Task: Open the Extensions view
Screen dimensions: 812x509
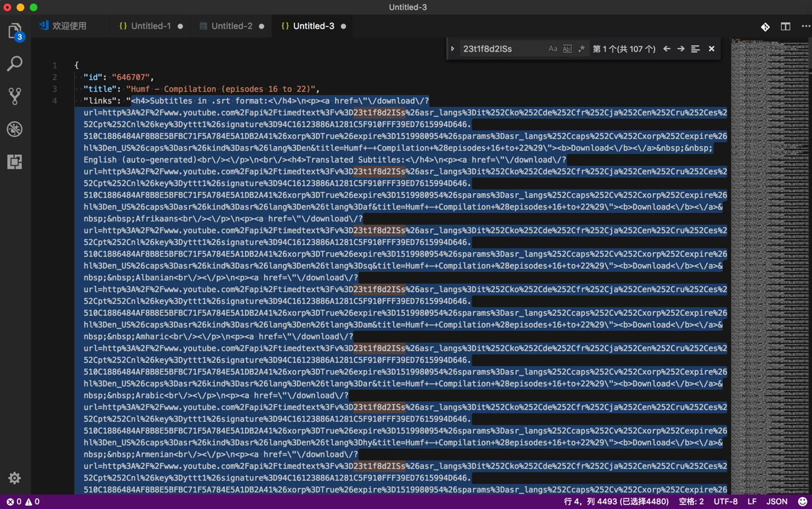Action: 14,162
